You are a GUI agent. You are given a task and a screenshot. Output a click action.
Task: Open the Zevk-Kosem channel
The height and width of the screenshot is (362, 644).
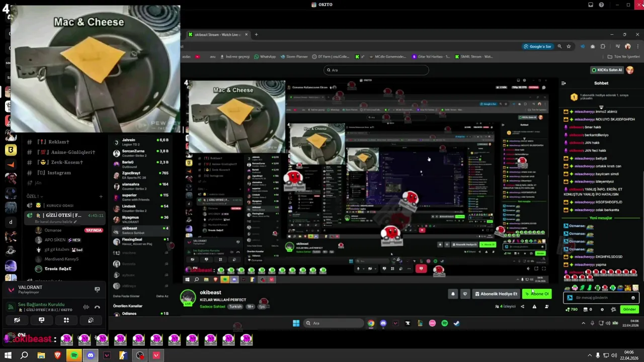click(x=59, y=162)
